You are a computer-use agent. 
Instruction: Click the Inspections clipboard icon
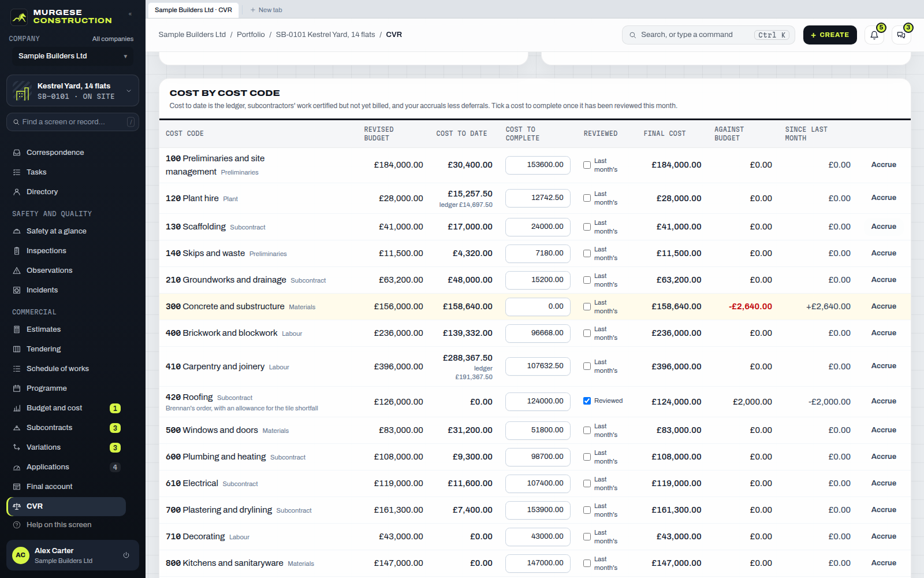pos(17,251)
